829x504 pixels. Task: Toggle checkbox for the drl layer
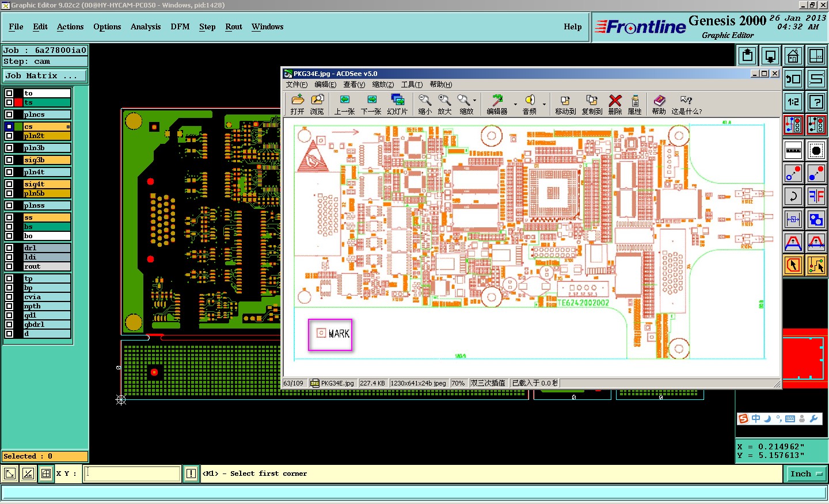click(x=9, y=248)
